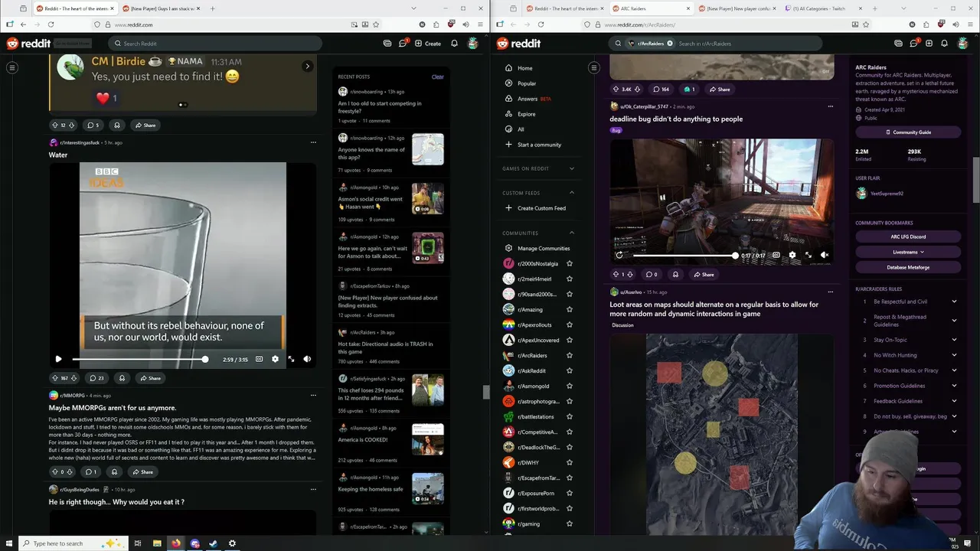Mute the Water video volume icon

click(x=307, y=359)
